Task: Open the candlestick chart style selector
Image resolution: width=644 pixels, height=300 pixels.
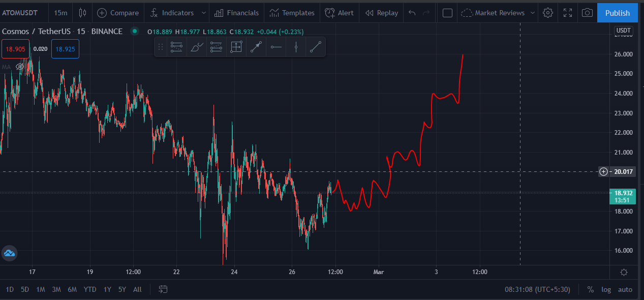Action: tap(82, 13)
